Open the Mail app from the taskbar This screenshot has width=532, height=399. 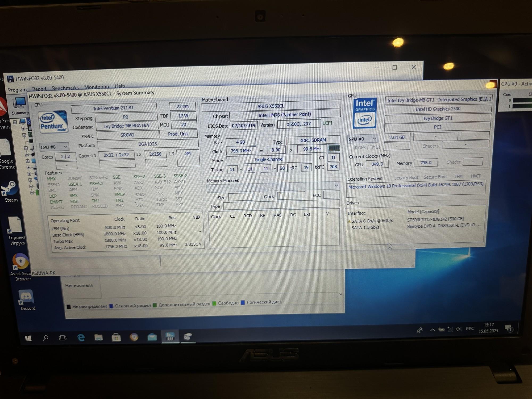coord(152,337)
